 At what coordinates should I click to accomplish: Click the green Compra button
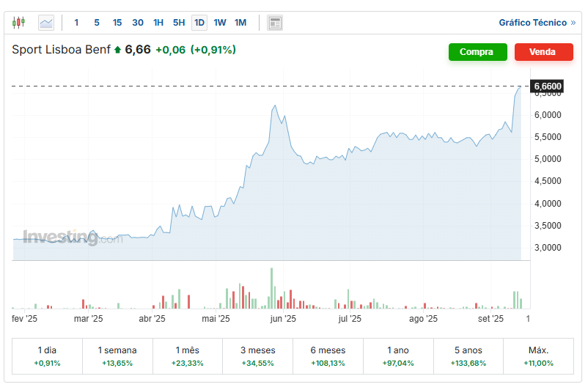point(477,52)
